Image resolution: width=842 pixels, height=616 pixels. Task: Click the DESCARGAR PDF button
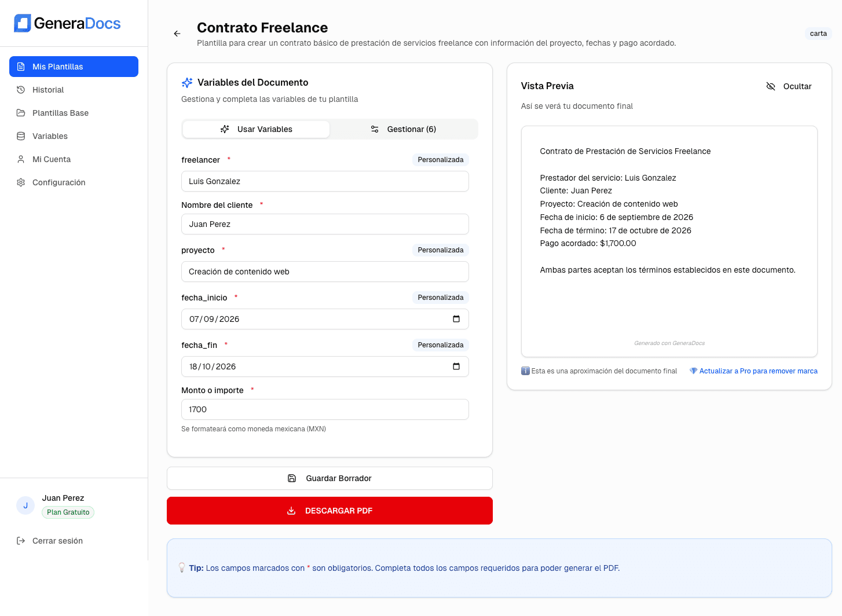[x=330, y=511]
